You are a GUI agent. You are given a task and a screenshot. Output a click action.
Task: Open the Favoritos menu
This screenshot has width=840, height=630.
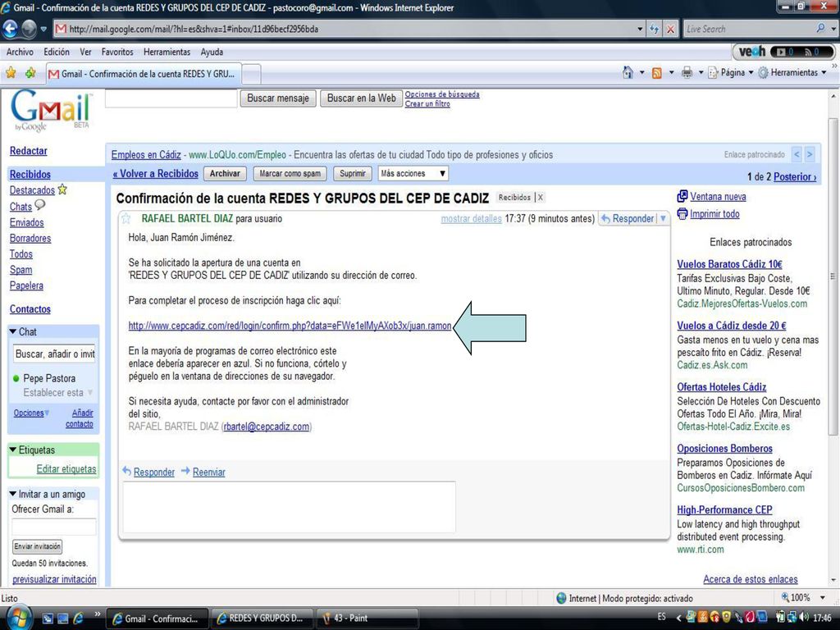[x=117, y=52]
